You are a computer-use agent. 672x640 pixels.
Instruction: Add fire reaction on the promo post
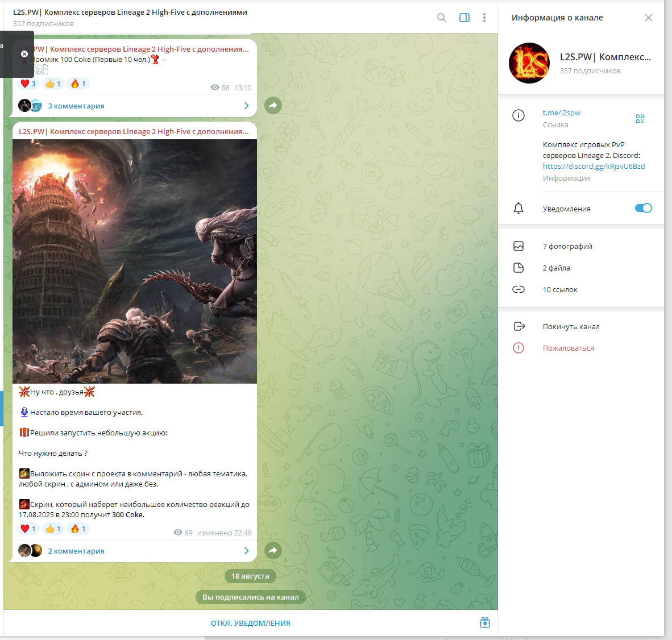[78, 84]
